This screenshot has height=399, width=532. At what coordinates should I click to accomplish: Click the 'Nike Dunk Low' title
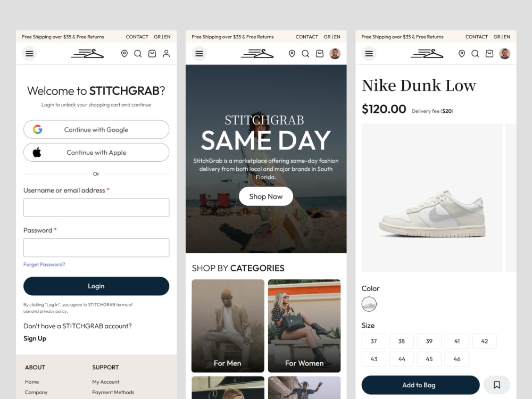pos(419,85)
